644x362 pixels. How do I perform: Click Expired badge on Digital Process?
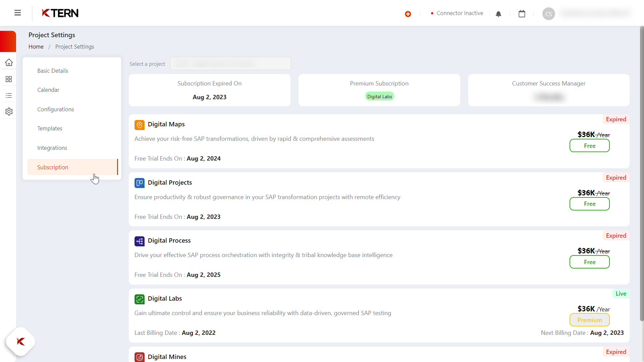point(616,236)
